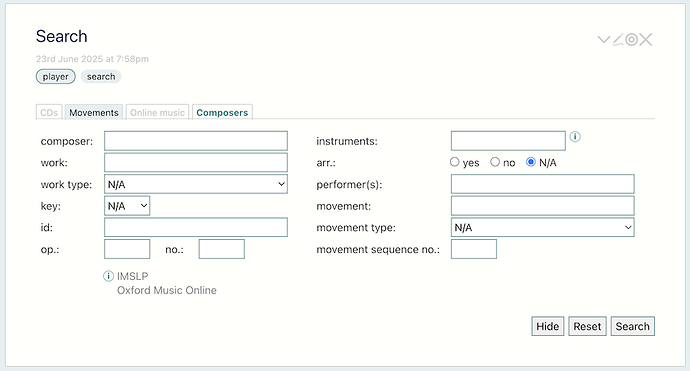Select the arr. yes radio button
The width and height of the screenshot is (690, 371).
coord(455,162)
